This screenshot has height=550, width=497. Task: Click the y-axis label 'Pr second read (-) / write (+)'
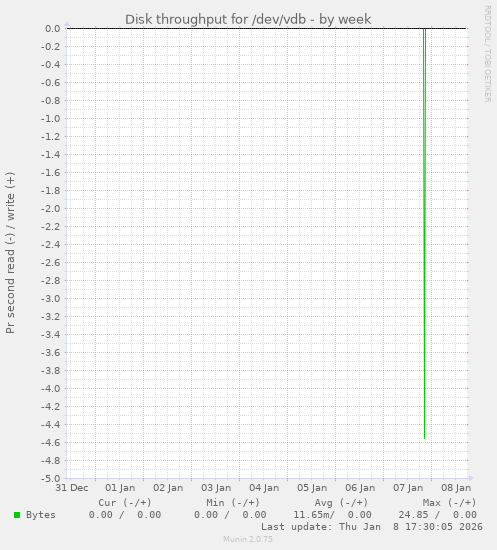10,253
